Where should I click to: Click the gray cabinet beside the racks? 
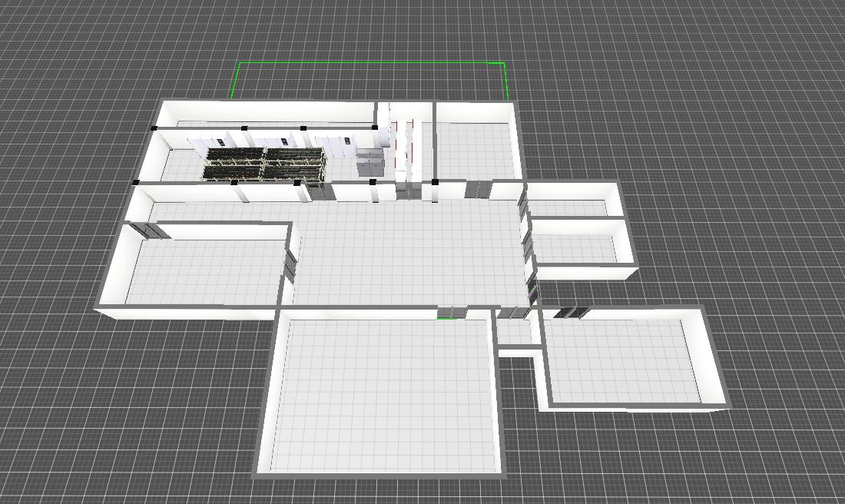click(x=369, y=163)
